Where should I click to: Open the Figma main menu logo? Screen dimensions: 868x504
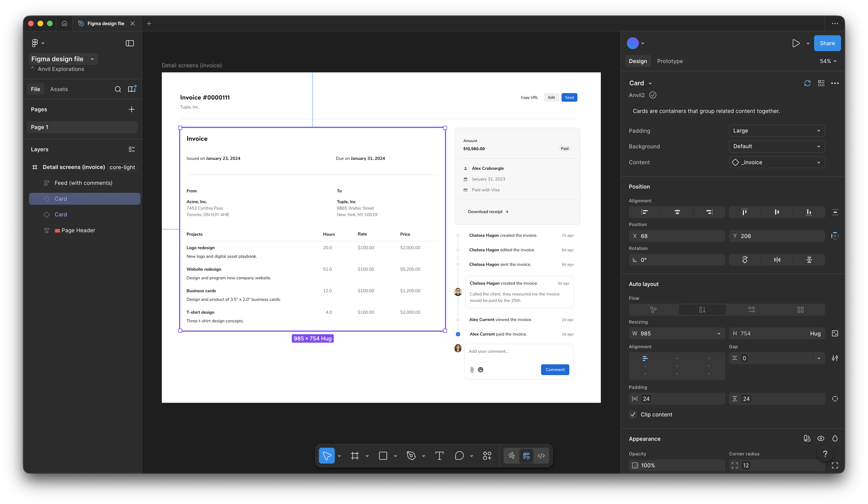[x=35, y=43]
